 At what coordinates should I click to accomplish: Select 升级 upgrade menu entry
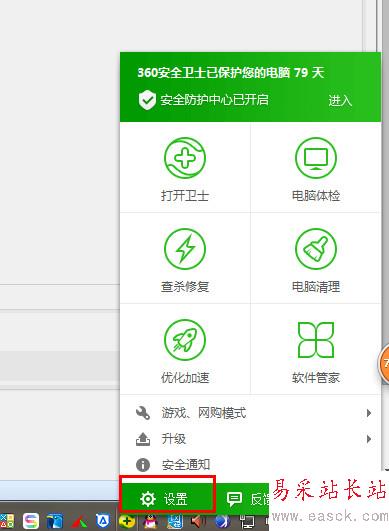point(251,439)
